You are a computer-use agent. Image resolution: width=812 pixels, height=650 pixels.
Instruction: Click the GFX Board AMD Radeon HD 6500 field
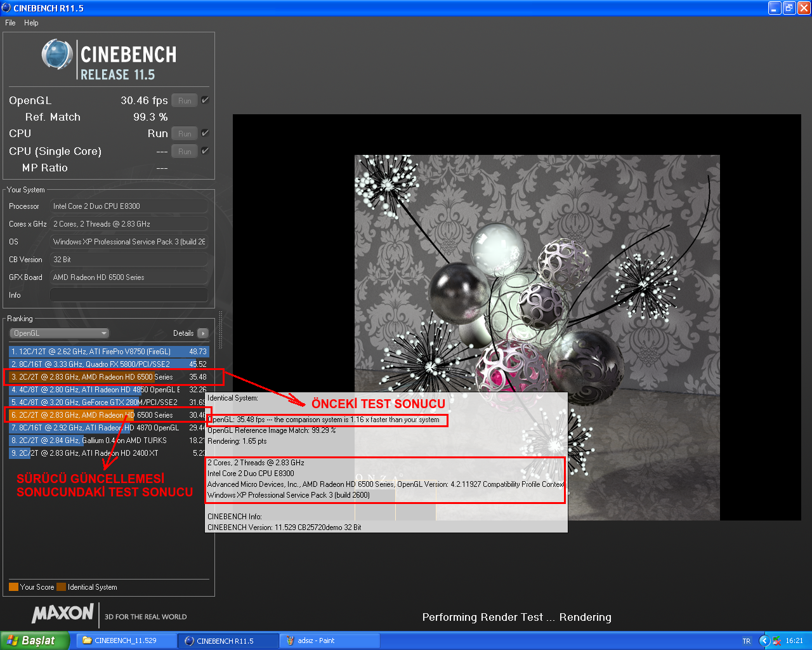coord(129,277)
